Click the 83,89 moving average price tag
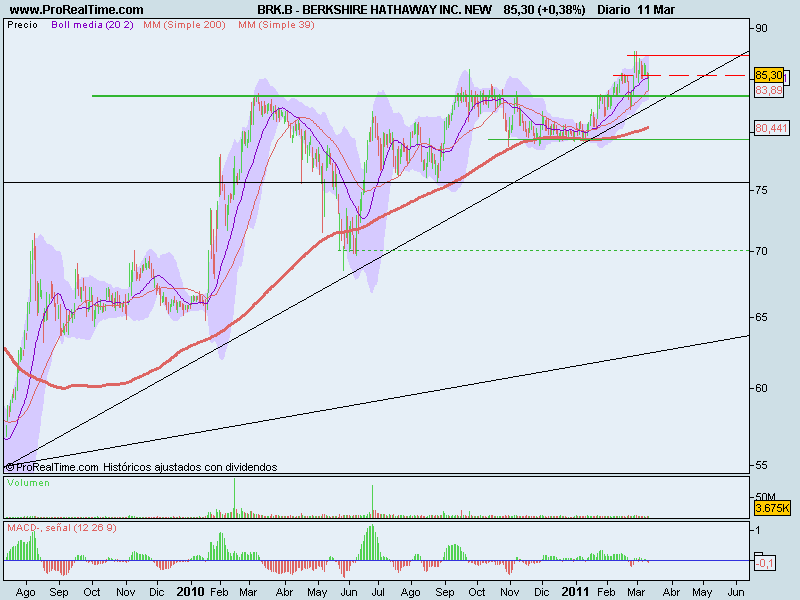 [768, 90]
